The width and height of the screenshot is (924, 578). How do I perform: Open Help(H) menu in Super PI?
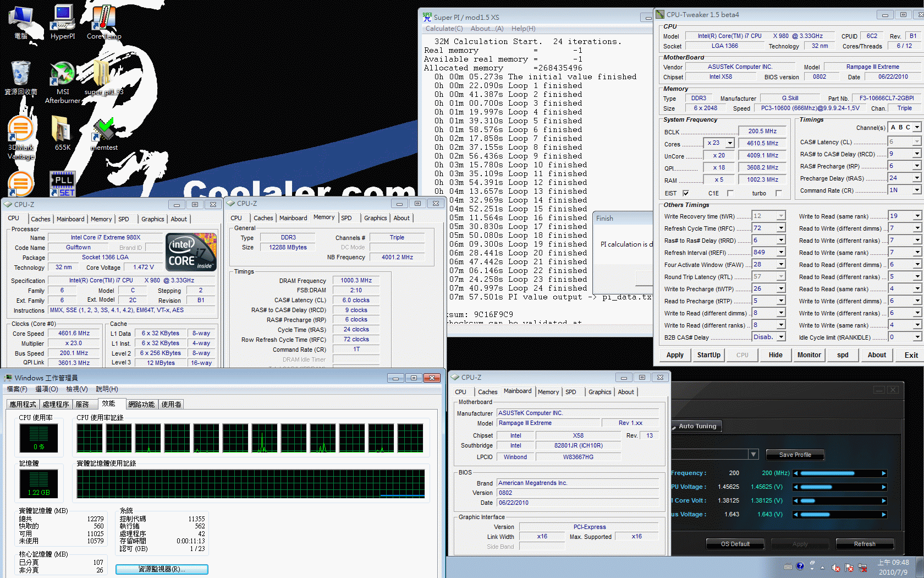(523, 29)
